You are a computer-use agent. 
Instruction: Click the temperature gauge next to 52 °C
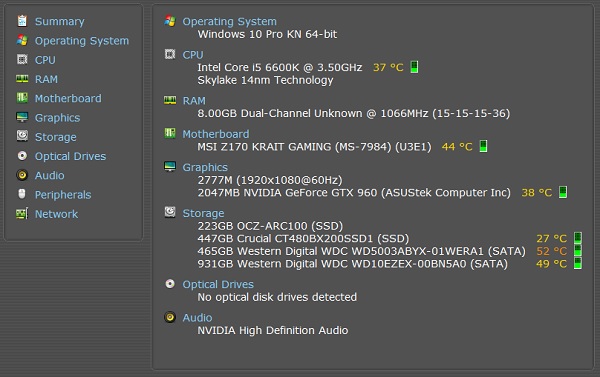(x=578, y=251)
